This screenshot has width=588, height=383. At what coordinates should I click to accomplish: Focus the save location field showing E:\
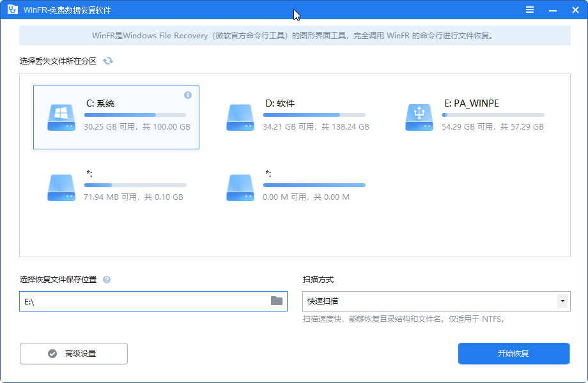pyautogui.click(x=153, y=301)
